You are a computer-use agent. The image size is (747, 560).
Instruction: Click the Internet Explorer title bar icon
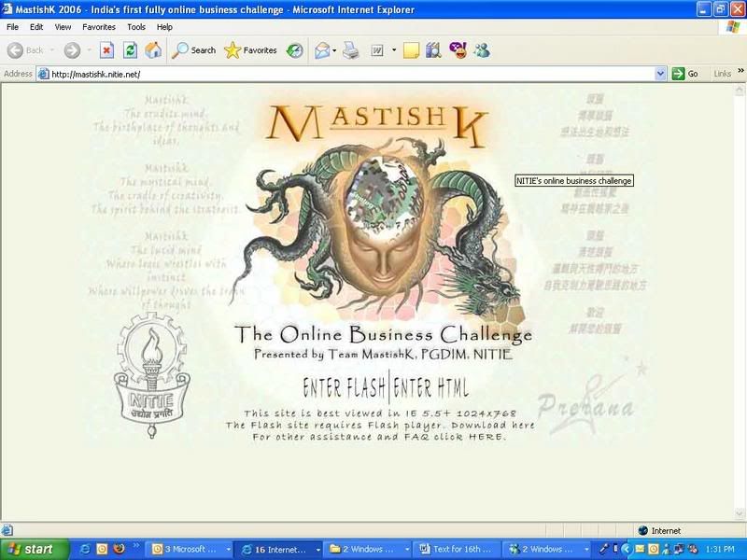7,9
